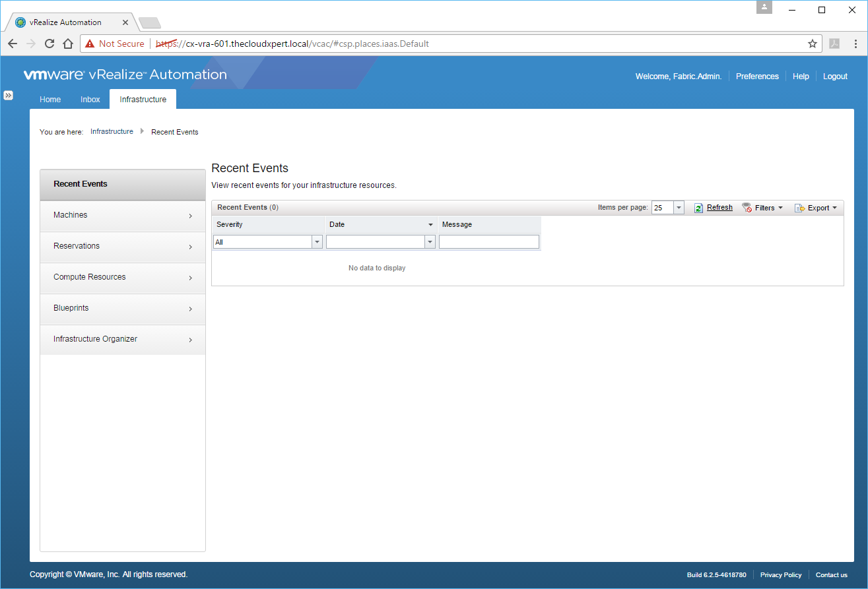Expand the Filters menu
The height and width of the screenshot is (589, 868).
(x=763, y=208)
